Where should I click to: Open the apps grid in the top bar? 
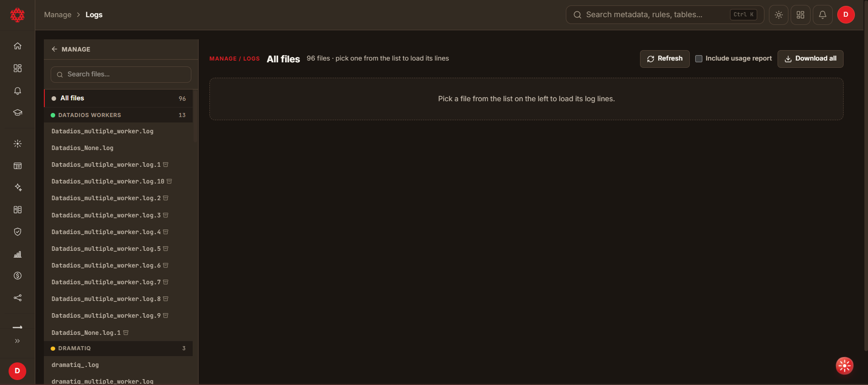(x=800, y=15)
